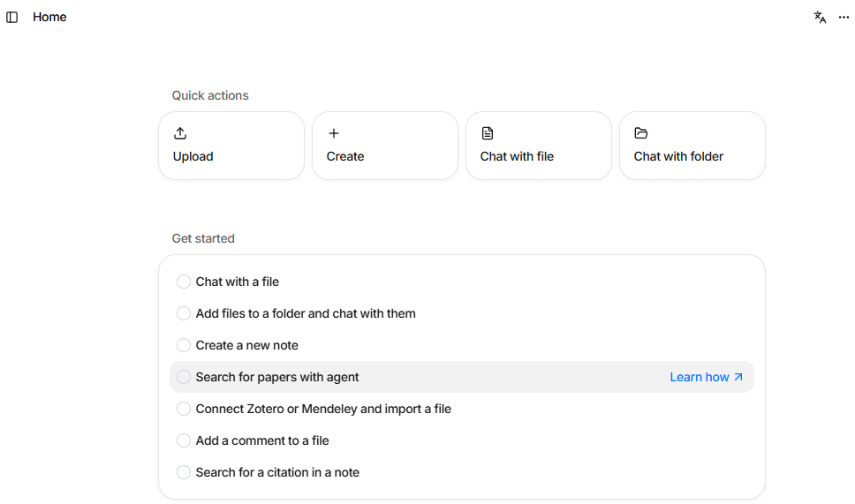
Task: Select 'Search for a citation in a note'
Action: click(x=277, y=472)
